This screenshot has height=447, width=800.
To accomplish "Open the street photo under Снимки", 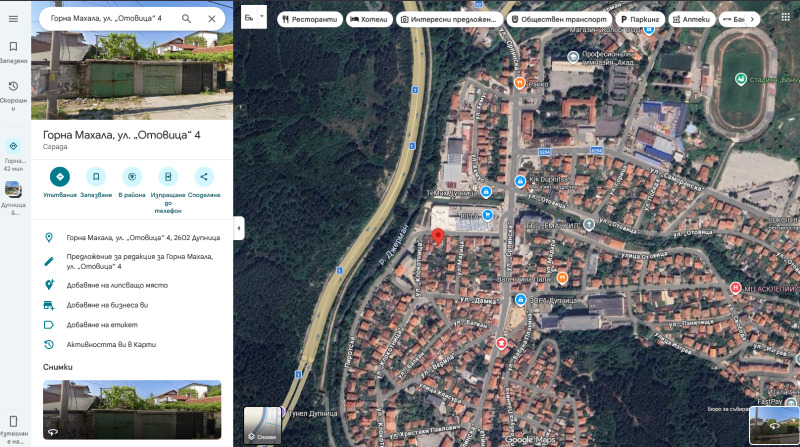I will click(132, 408).
